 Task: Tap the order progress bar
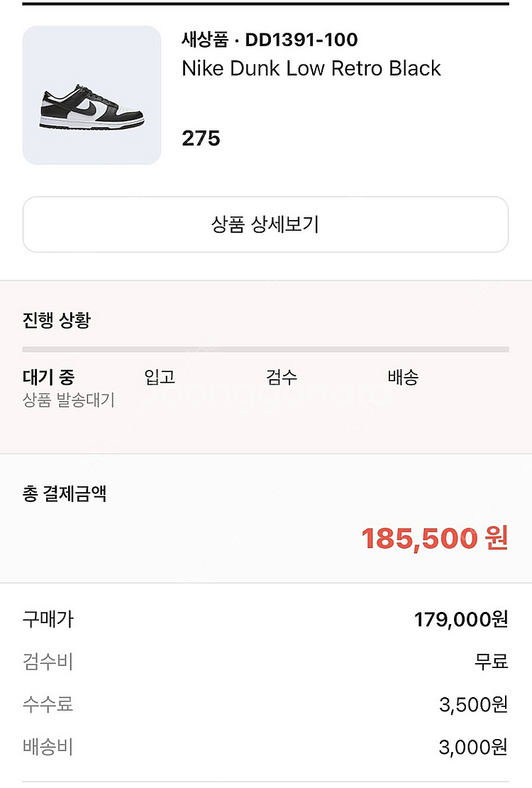(266, 349)
